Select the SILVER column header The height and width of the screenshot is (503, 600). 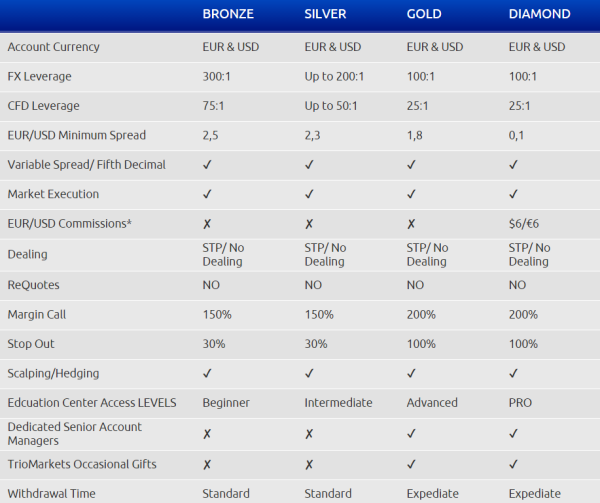click(x=325, y=14)
